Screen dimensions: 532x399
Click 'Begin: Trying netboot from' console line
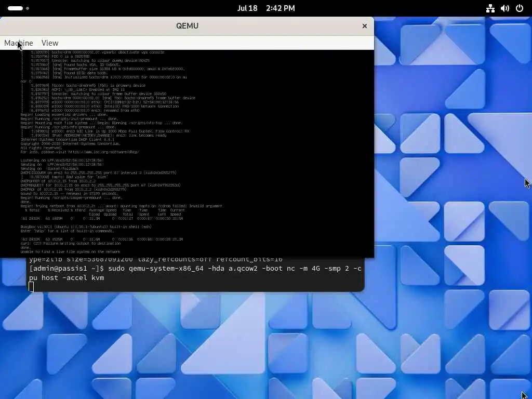[x=121, y=206]
